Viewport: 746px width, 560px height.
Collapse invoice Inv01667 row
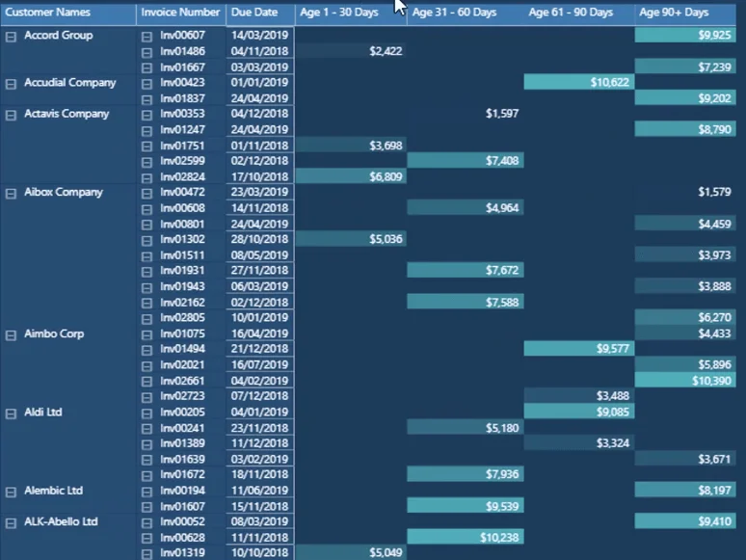click(x=147, y=68)
